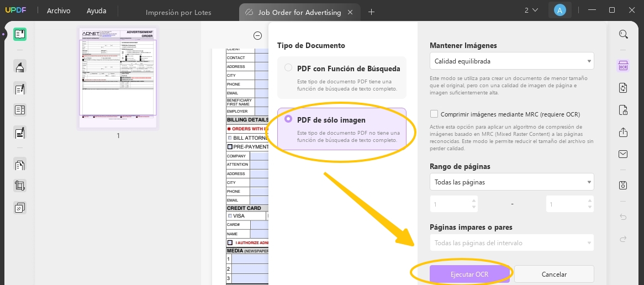The image size is (644, 285).
Task: Click the Rango de páginas heading
Action: coord(460,166)
